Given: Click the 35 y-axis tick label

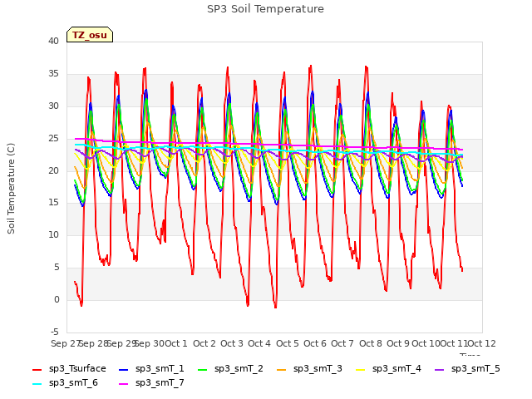Looking at the screenshot, I should tap(53, 74).
